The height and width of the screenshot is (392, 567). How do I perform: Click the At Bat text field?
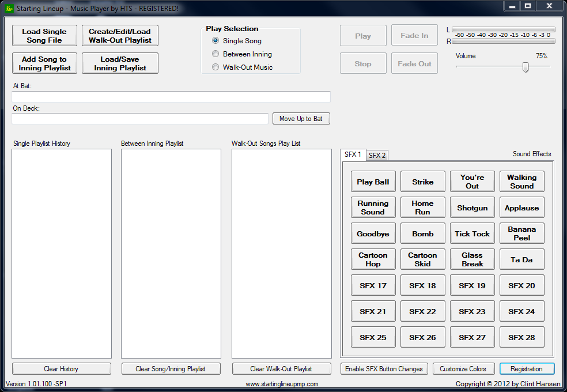171,96
